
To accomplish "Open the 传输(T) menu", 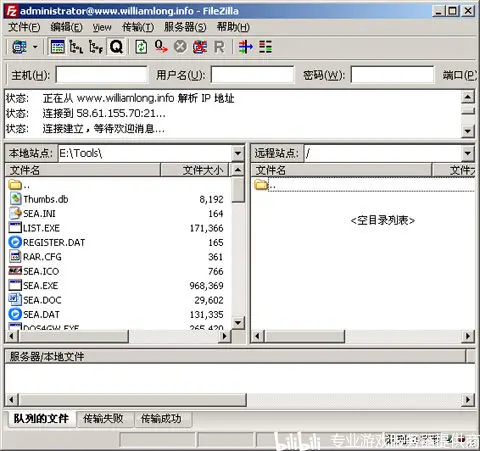I will click(138, 27).
